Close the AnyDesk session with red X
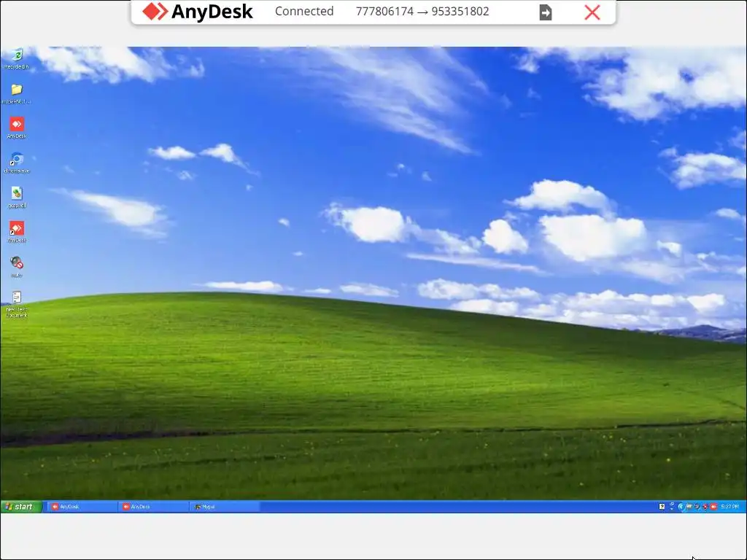The image size is (747, 560). [x=592, y=12]
